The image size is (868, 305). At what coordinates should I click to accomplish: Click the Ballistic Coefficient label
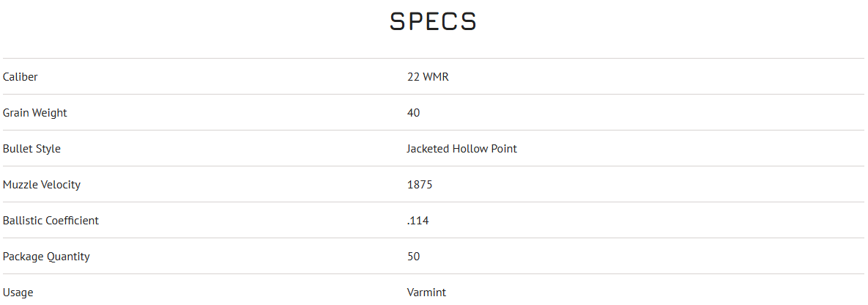coord(51,221)
